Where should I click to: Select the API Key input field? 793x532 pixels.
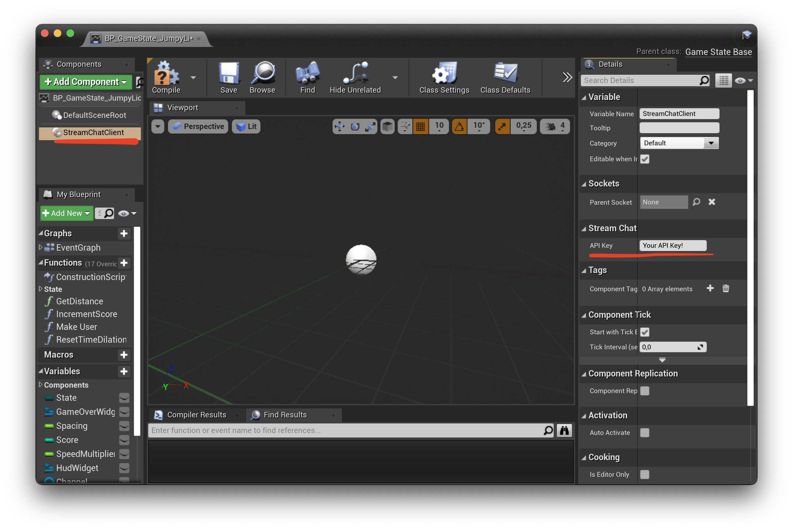coord(673,245)
